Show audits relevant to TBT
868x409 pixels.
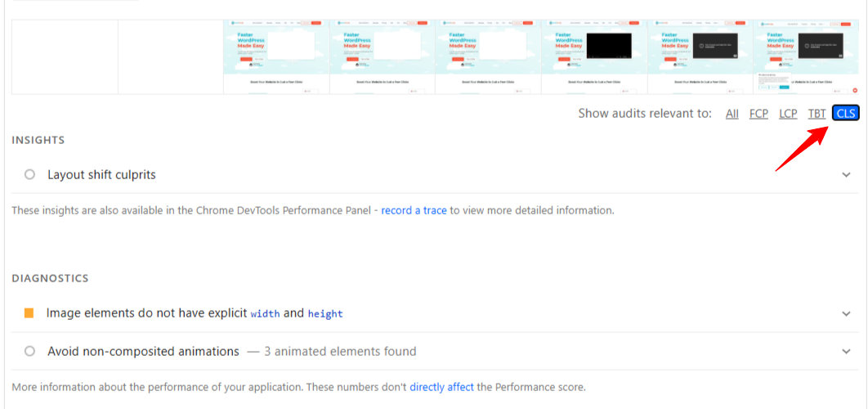point(817,114)
